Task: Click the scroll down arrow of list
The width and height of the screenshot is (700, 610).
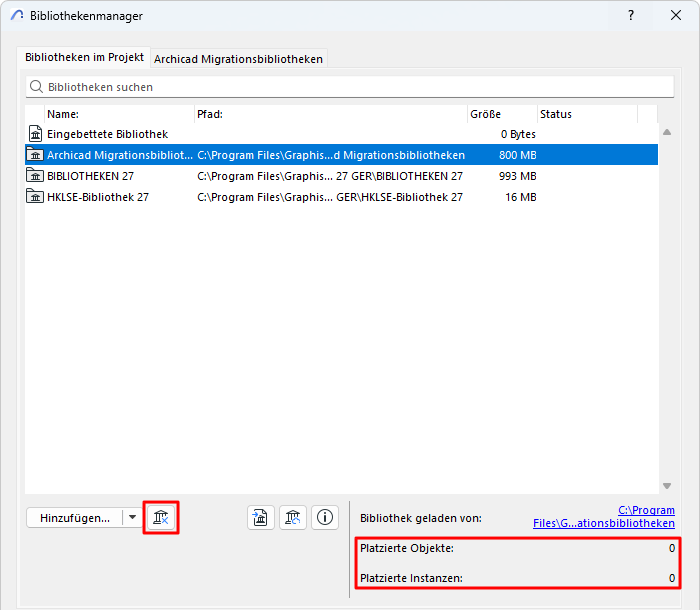Action: [667, 486]
